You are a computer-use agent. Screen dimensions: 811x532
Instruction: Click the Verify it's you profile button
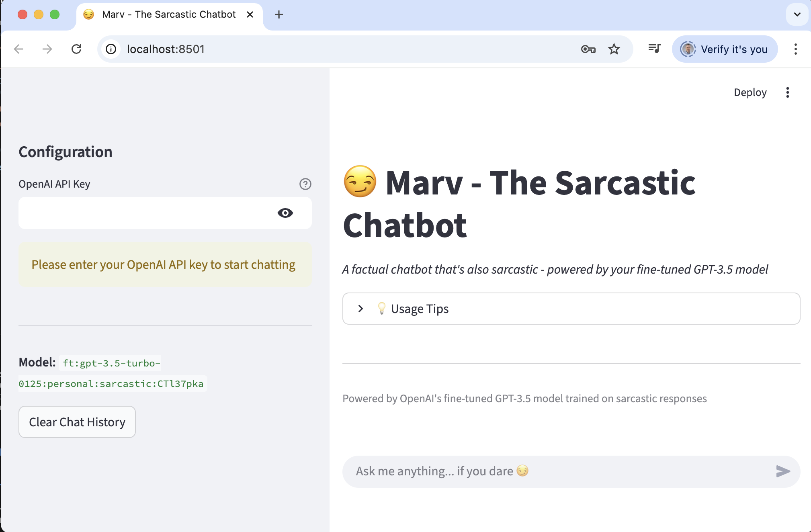(x=725, y=49)
